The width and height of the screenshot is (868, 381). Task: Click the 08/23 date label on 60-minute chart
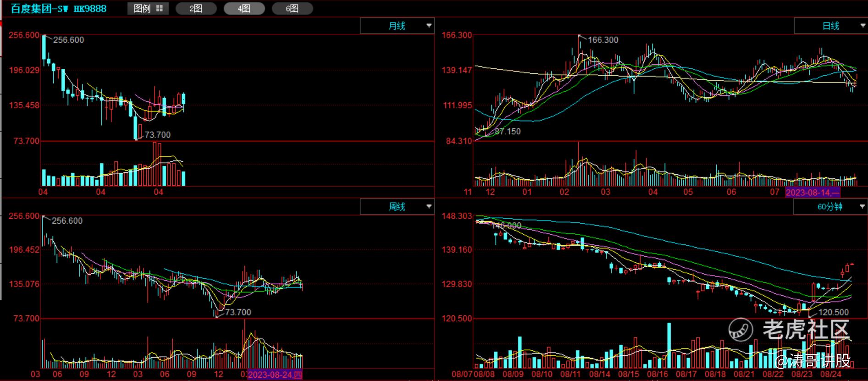pos(802,374)
